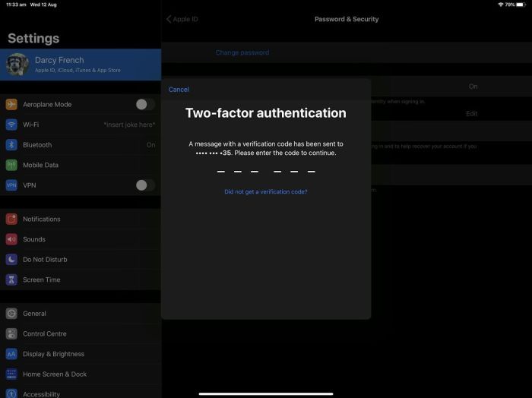The height and width of the screenshot is (398, 532).
Task: Open Notifications settings
Action: (x=81, y=219)
